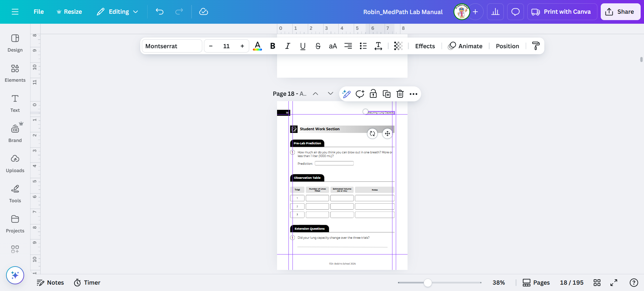Apply strikethrough to text

click(x=318, y=46)
